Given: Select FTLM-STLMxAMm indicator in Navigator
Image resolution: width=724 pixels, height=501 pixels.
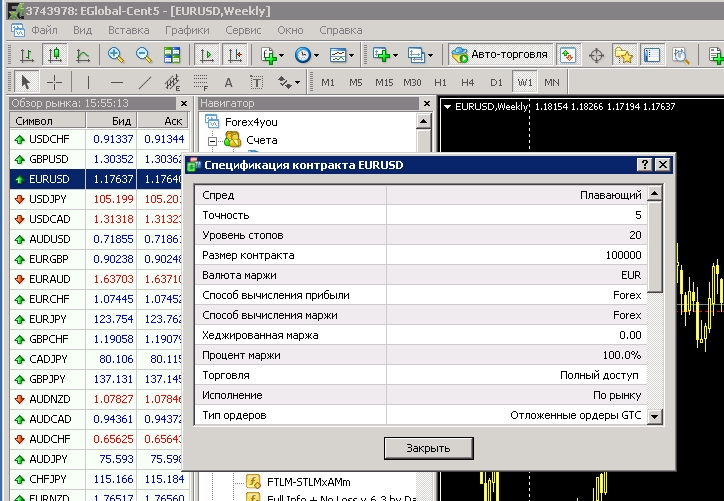Looking at the screenshot, I should [x=308, y=482].
